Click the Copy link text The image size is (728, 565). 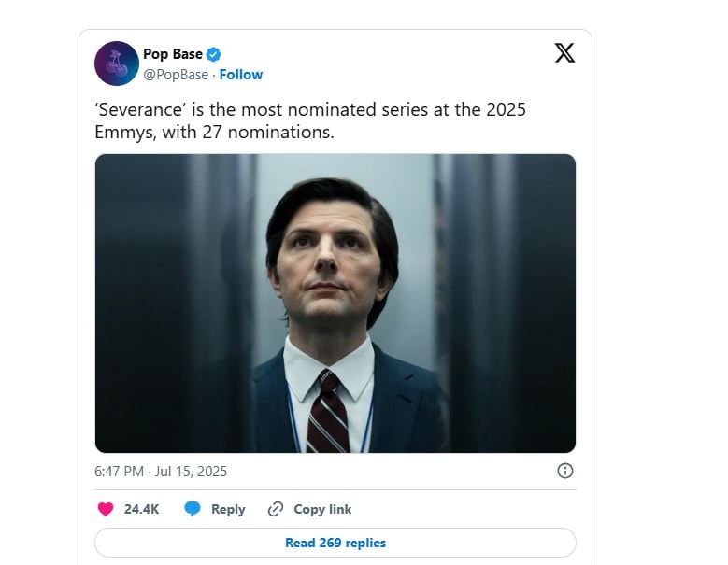click(x=322, y=509)
